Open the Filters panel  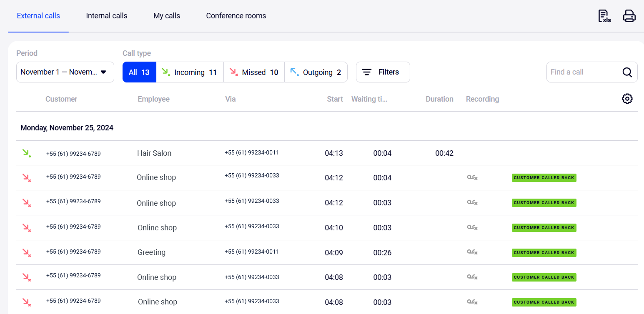[x=383, y=72]
